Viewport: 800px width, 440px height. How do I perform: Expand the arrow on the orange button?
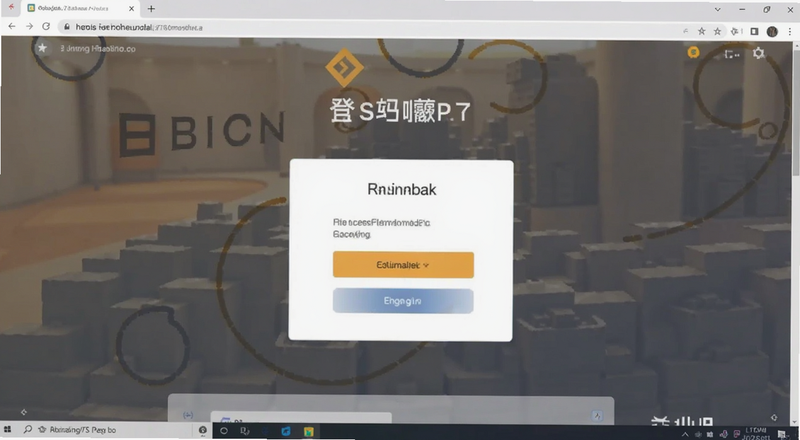point(426,265)
